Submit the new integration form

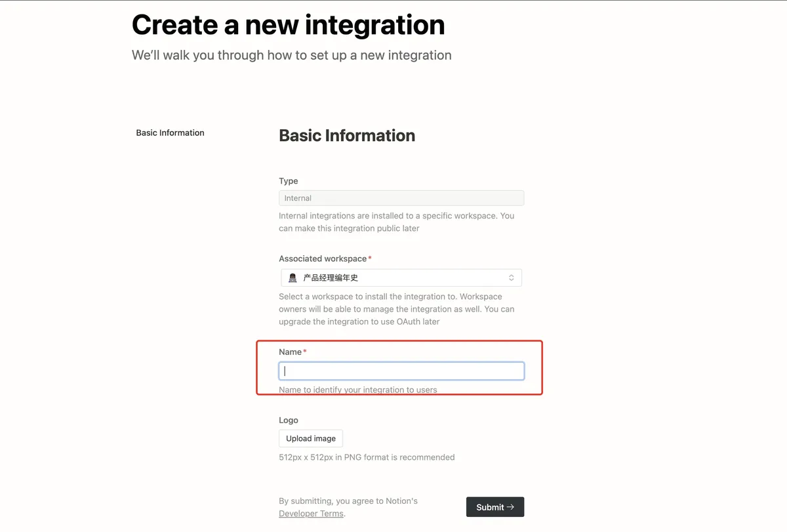494,507
